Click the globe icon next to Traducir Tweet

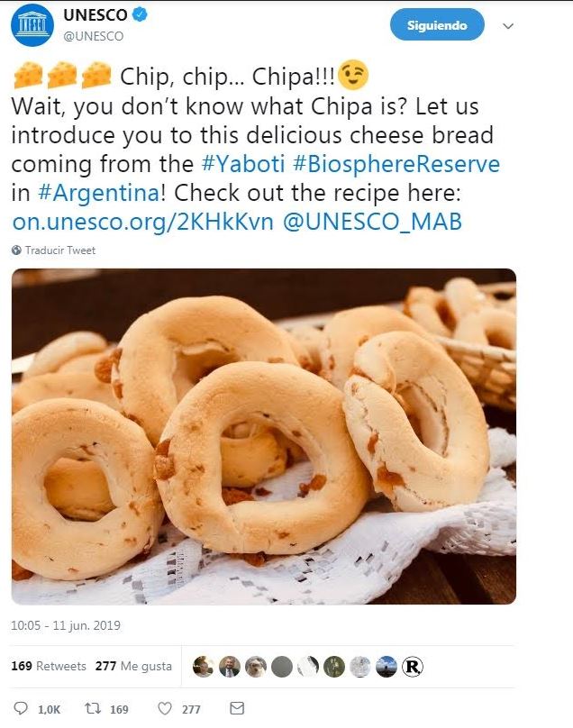(x=17, y=250)
